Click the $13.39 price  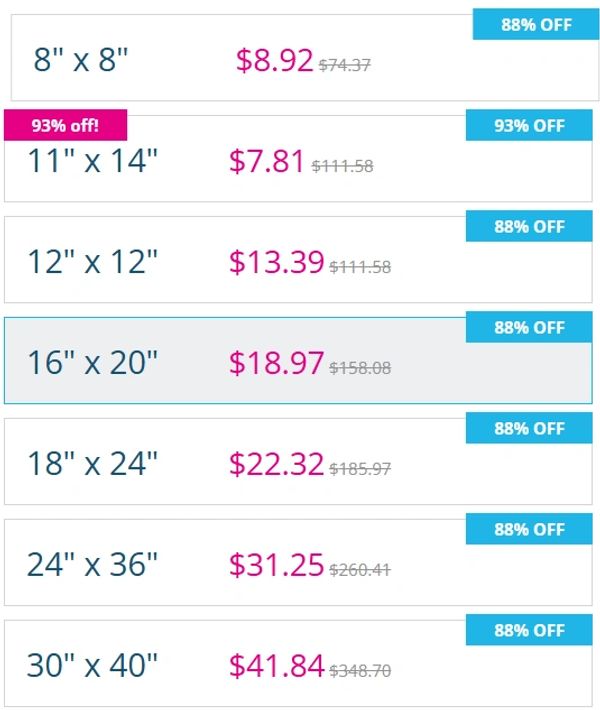click(276, 263)
